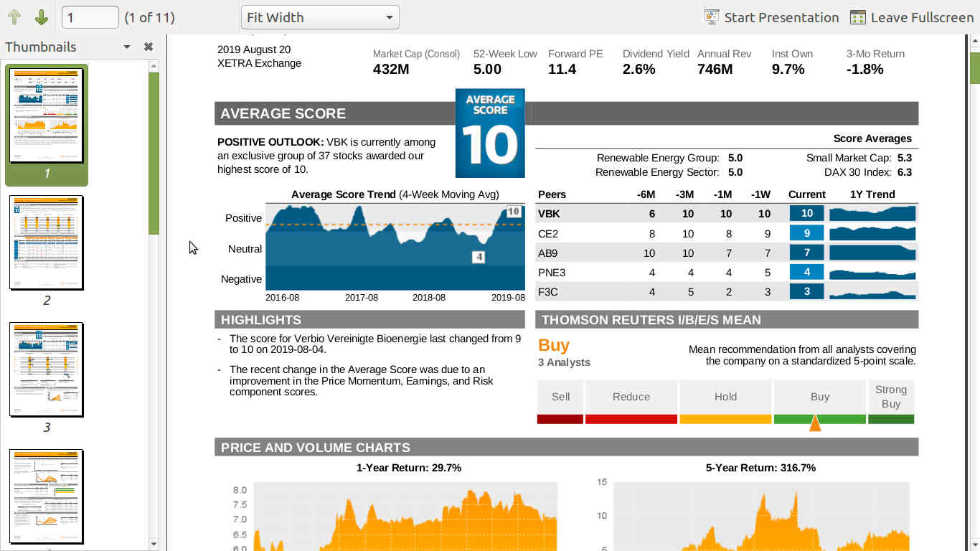The height and width of the screenshot is (551, 980).
Task: Click the document's vertical scrollbar handle
Action: tap(975, 68)
